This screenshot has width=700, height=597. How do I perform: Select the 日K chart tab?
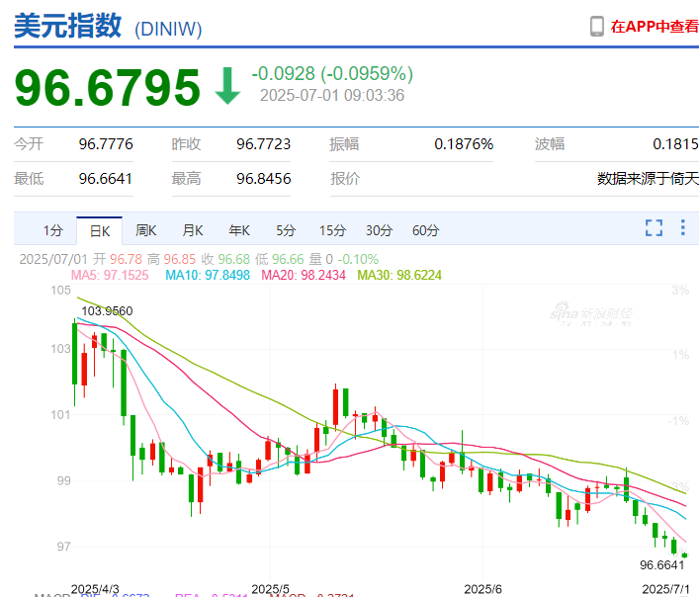tap(100, 230)
